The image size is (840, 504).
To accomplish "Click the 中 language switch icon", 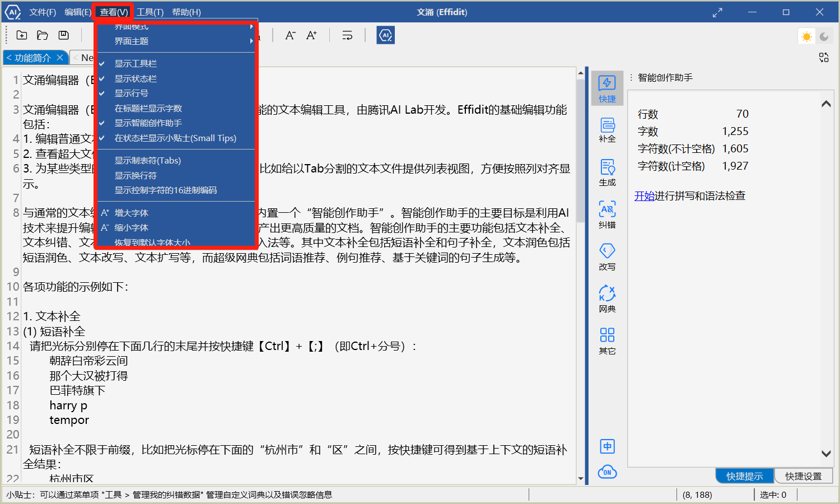I will [607, 446].
